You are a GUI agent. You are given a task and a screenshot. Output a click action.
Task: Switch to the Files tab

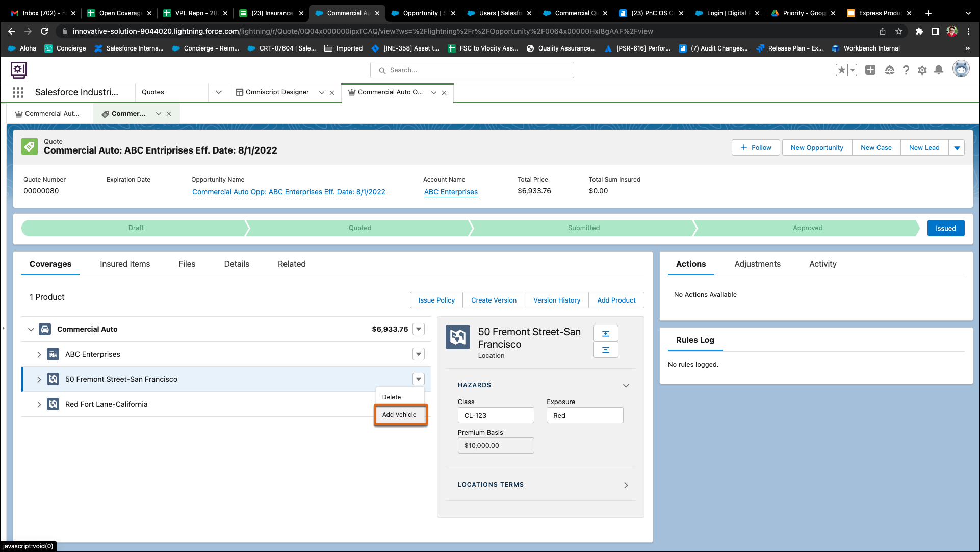[187, 264]
